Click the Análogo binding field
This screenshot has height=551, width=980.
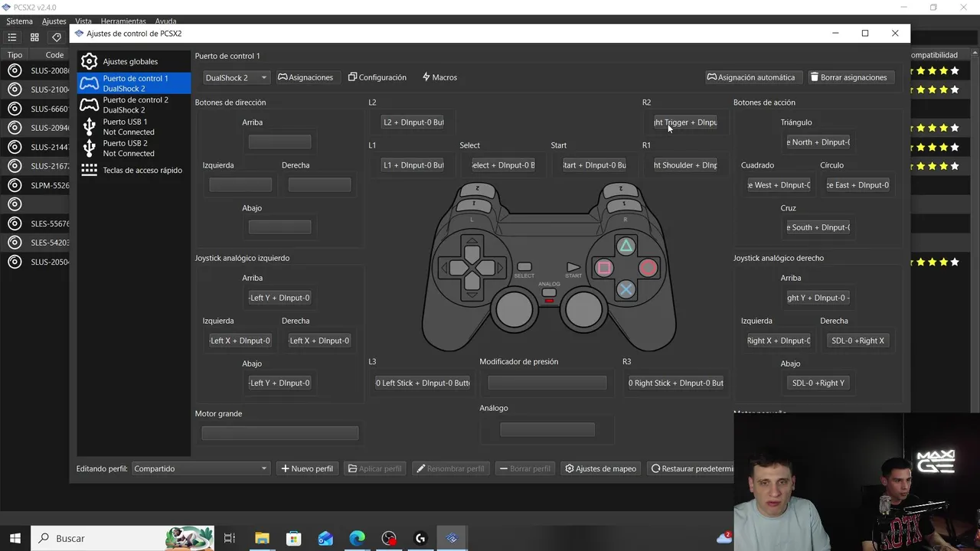coord(547,429)
